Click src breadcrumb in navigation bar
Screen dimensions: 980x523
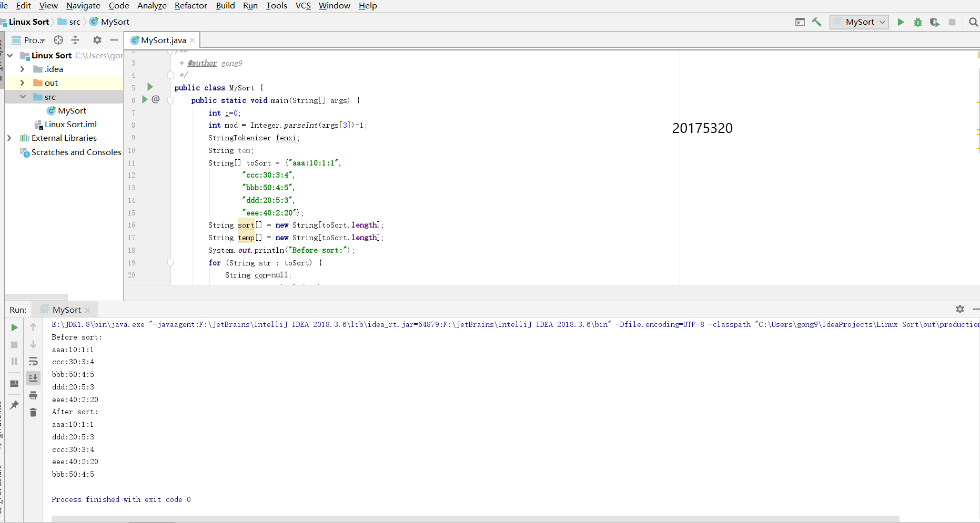[69, 22]
